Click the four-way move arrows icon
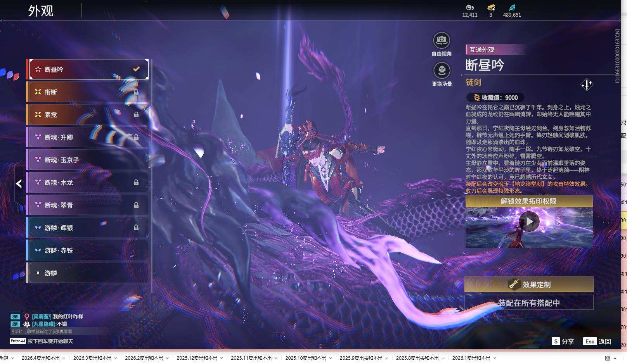 [x=587, y=85]
